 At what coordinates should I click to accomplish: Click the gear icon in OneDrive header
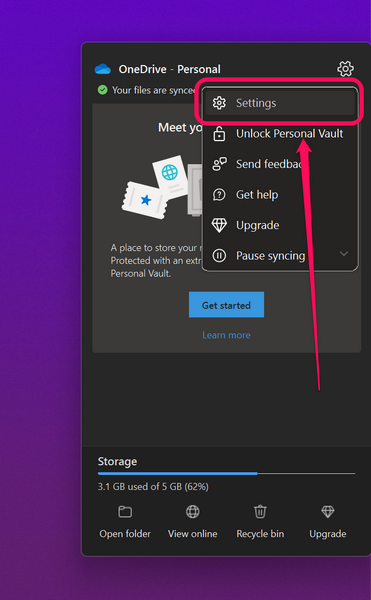(x=345, y=68)
